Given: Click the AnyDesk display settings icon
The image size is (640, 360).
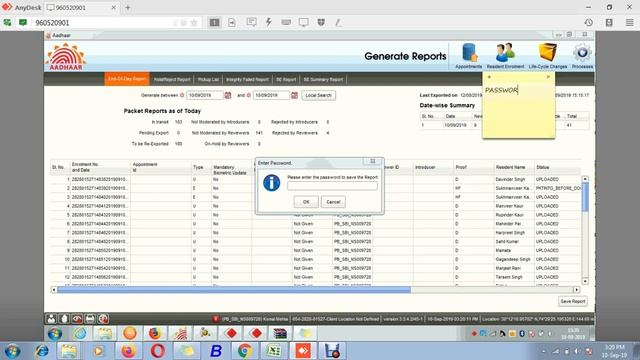Looking at the screenshot, I should pos(303,22).
